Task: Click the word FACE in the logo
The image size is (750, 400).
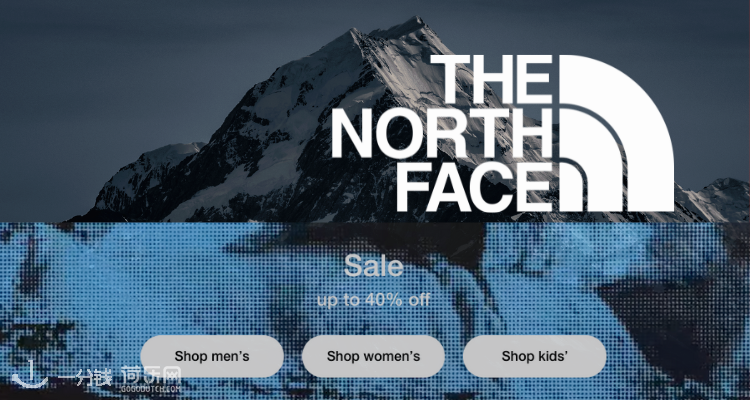Action: click(476, 187)
